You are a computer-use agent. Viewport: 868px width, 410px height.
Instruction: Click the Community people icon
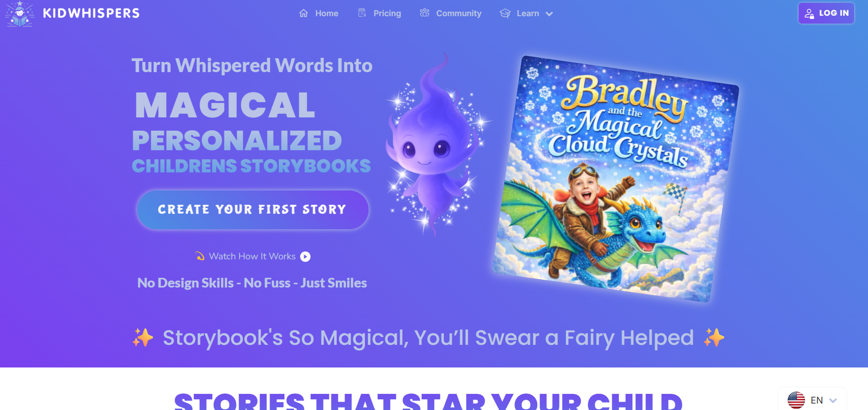point(425,13)
